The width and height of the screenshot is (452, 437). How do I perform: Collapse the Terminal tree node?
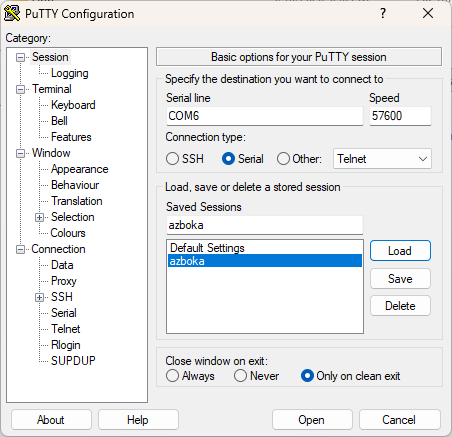(x=21, y=89)
